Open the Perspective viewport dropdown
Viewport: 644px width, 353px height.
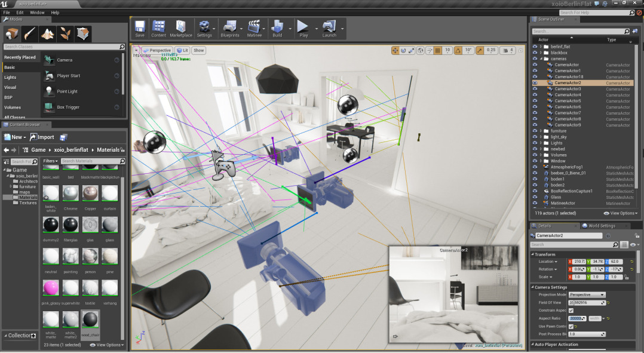pos(158,50)
